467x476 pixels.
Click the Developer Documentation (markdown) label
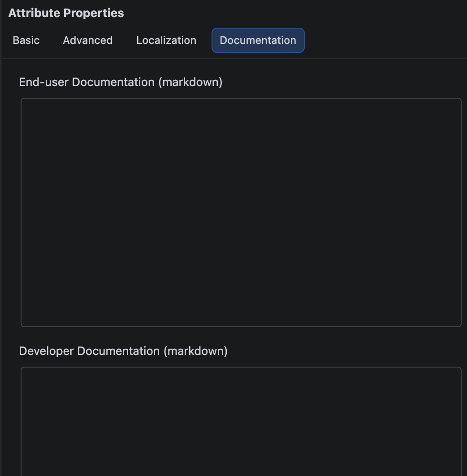pos(123,351)
